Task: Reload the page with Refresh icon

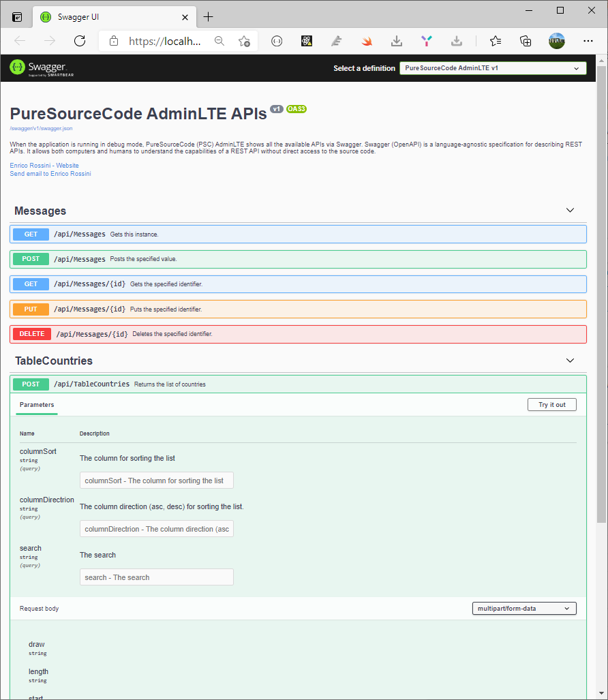Action: pyautogui.click(x=80, y=41)
